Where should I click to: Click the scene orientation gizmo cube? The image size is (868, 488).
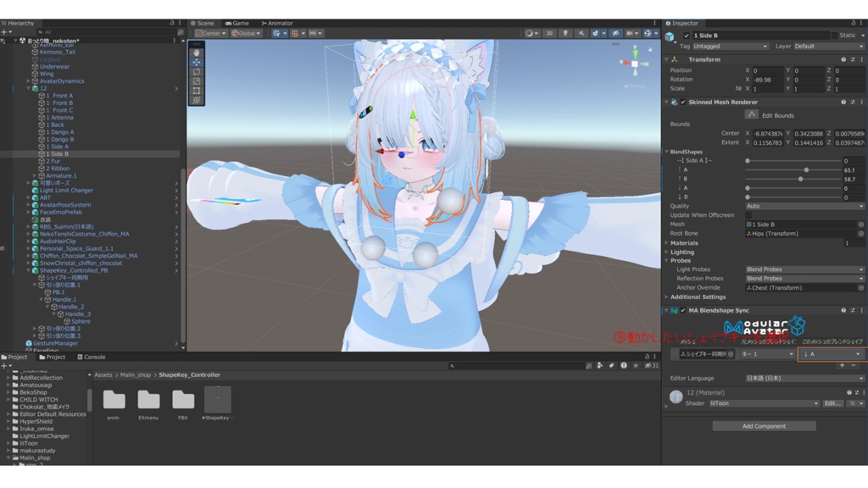635,64
